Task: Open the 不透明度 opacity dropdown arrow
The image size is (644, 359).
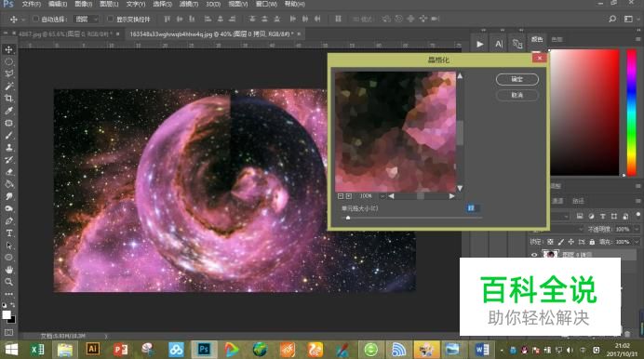Action: click(x=637, y=229)
